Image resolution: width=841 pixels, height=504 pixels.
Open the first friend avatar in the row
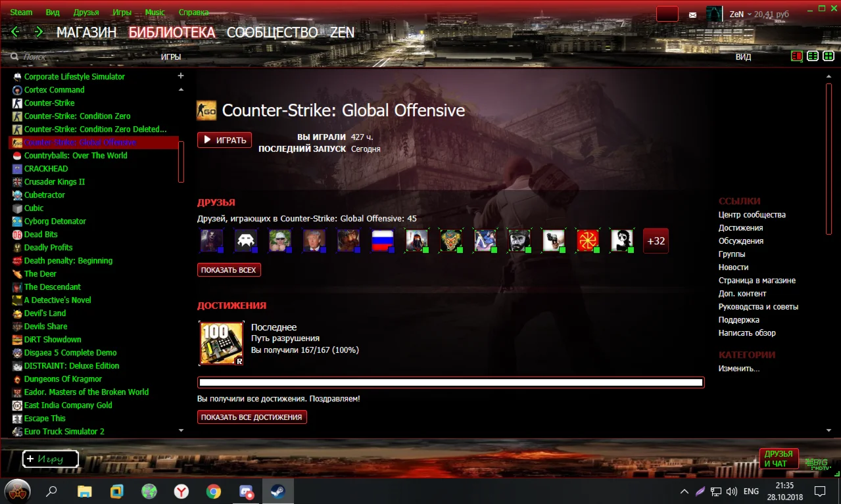(x=212, y=241)
